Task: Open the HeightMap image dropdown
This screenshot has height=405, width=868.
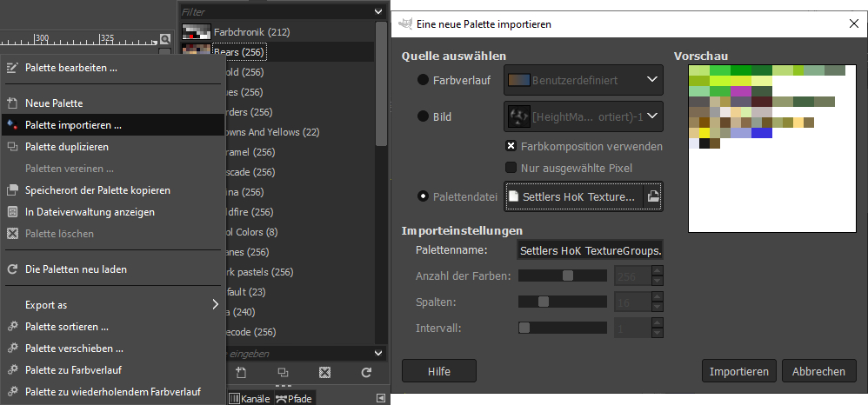Action: click(584, 116)
